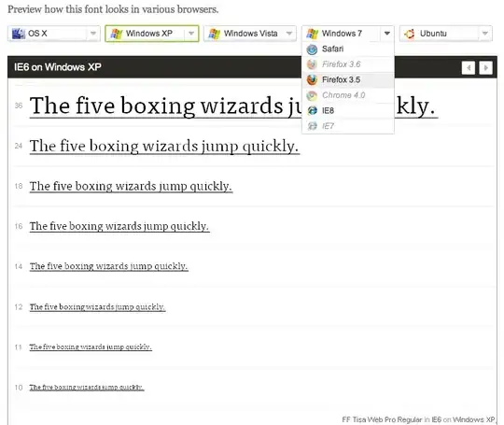
Task: Choose IE8 from the menu
Action: click(x=348, y=110)
